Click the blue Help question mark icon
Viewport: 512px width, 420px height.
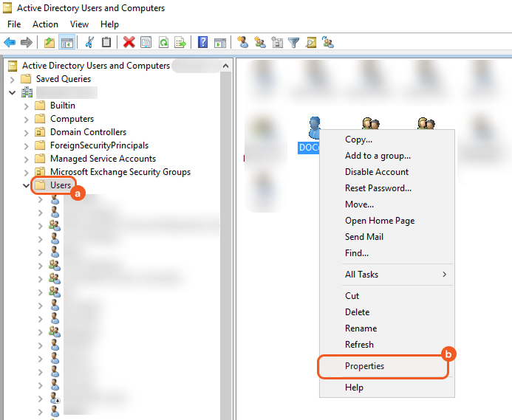tap(202, 42)
